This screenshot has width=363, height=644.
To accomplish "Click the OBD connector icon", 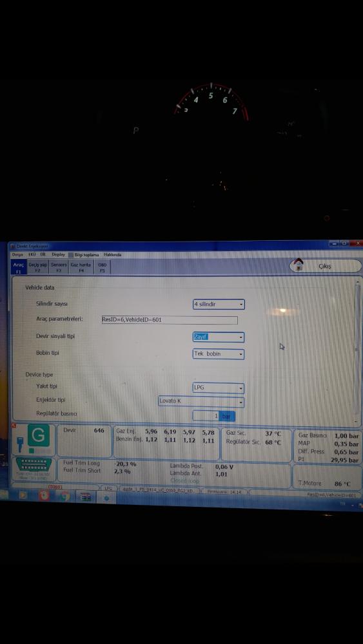I will [34, 465].
